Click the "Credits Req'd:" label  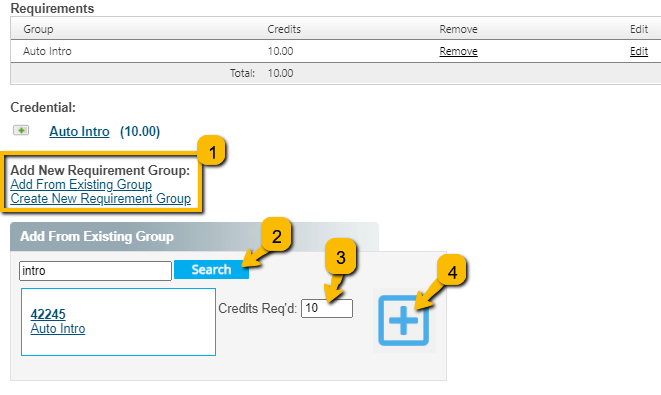pyautogui.click(x=258, y=309)
